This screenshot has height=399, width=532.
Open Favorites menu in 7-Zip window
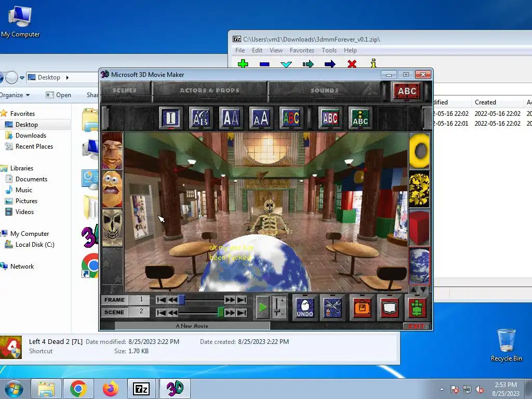[302, 50]
